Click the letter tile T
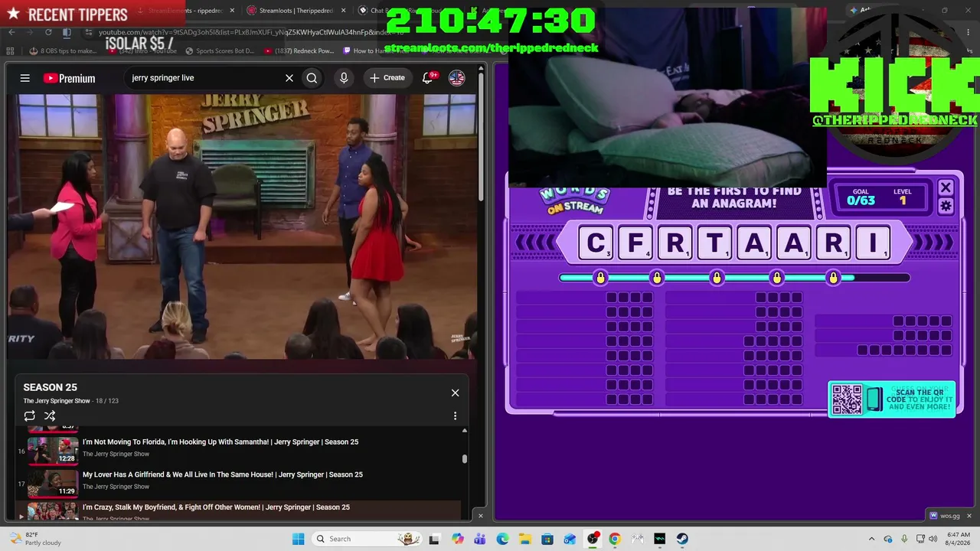980x551 pixels. pyautogui.click(x=714, y=243)
